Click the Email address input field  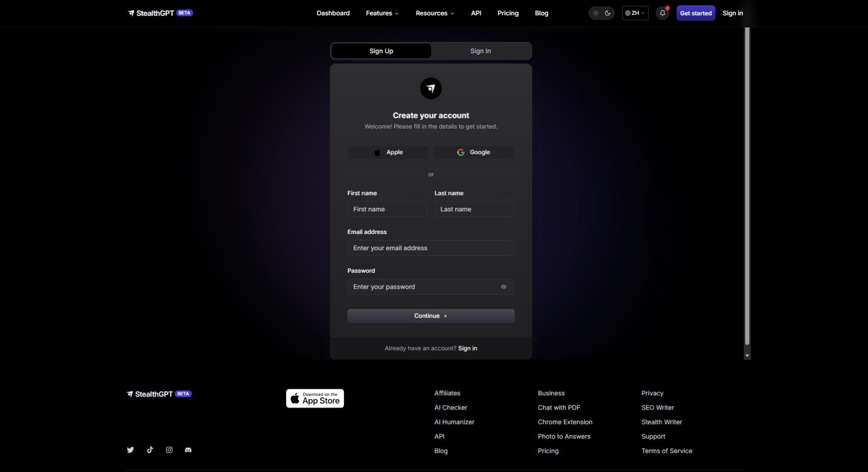[430, 248]
